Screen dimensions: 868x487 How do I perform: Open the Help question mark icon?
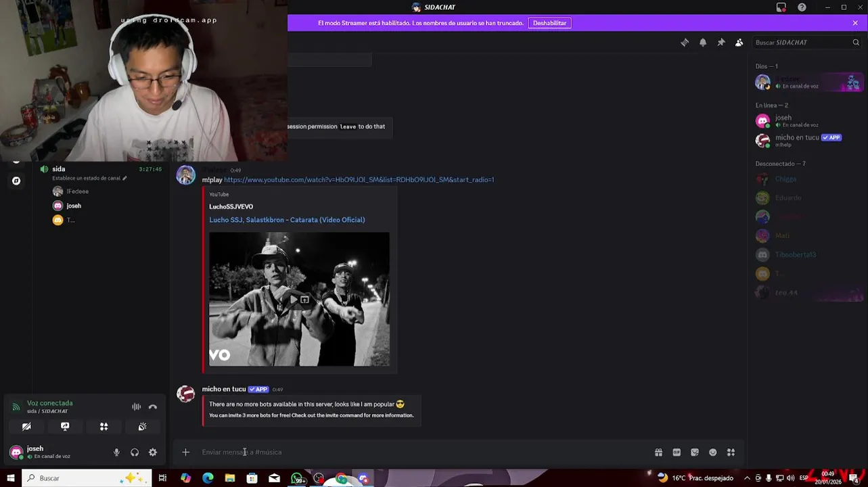tap(802, 7)
